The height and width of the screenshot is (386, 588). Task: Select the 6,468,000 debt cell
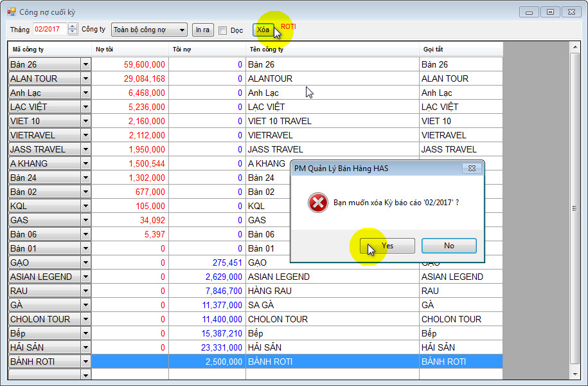coord(130,93)
